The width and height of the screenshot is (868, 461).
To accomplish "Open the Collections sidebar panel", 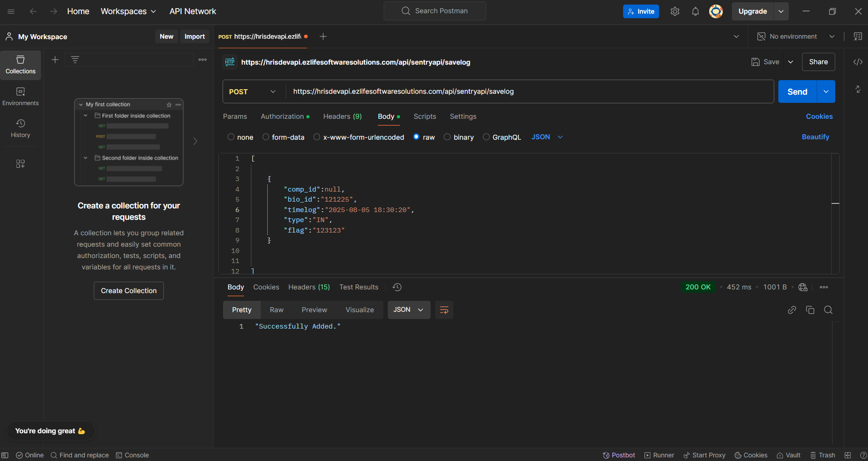I will pyautogui.click(x=20, y=65).
